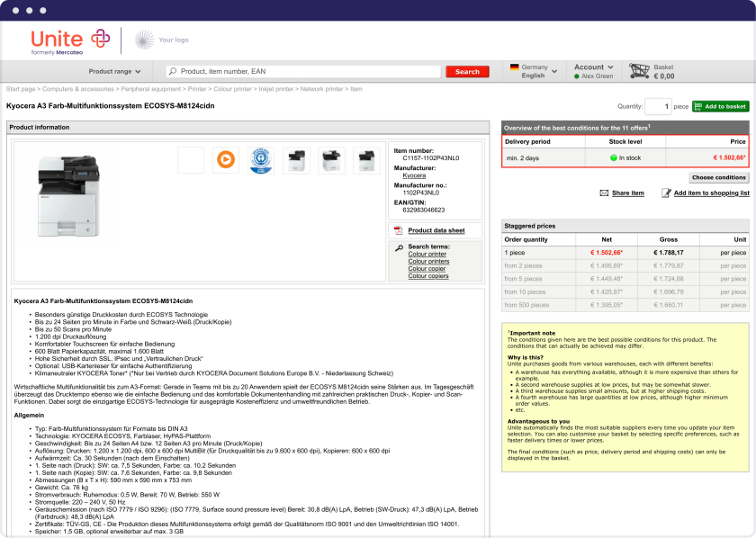The image size is (756, 538).
Task: Open the Blue Angel eco-label thumbnail
Action: point(261,160)
